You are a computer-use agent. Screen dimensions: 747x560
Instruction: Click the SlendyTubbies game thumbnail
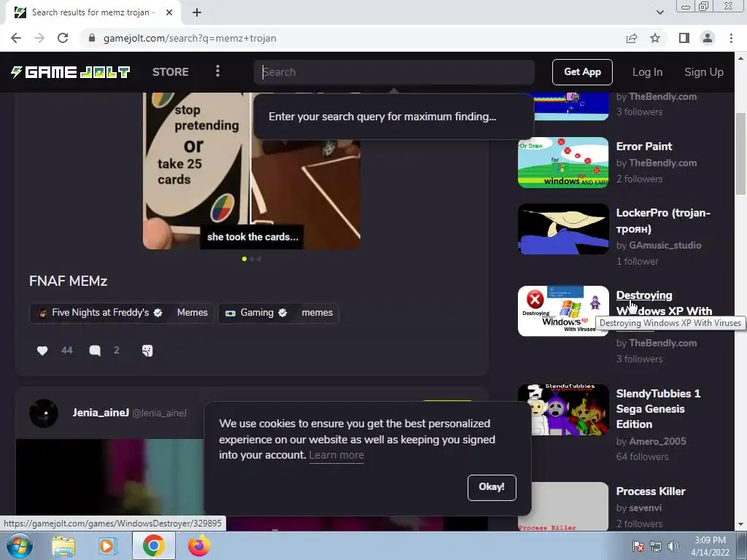[563, 410]
